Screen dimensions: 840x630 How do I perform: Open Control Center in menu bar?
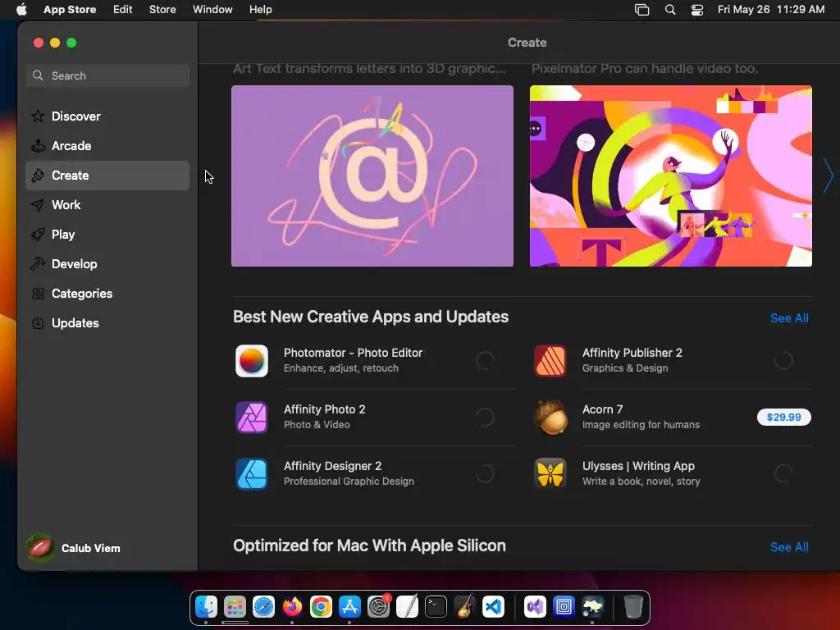click(697, 10)
